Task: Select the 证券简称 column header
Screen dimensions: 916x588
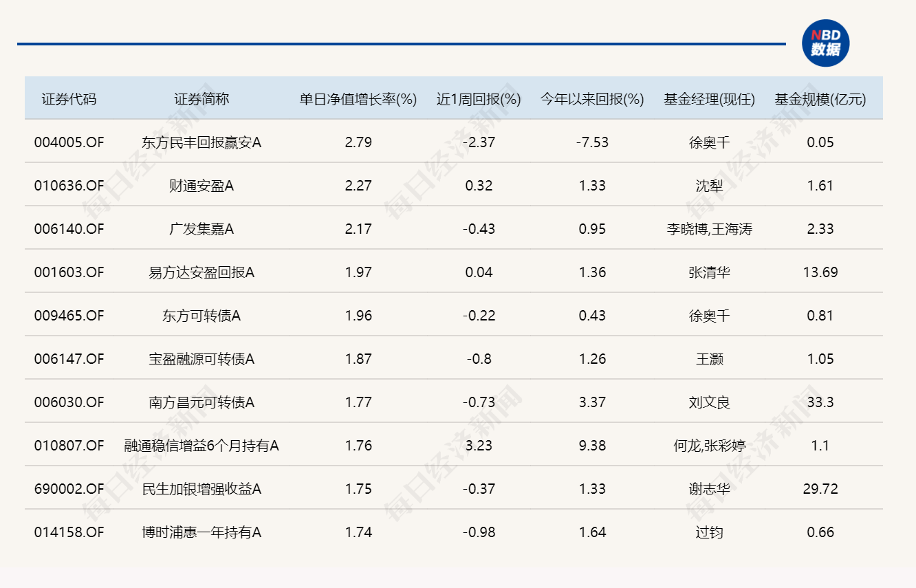Action: coord(201,99)
